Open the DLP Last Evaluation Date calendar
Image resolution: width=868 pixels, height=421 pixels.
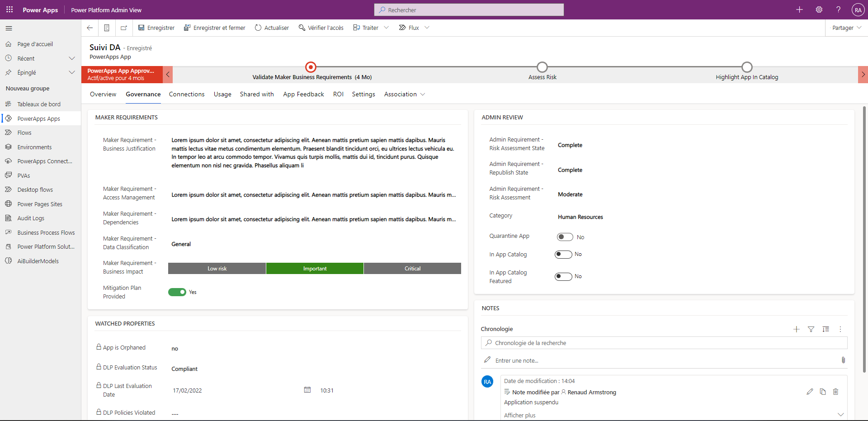pos(307,390)
